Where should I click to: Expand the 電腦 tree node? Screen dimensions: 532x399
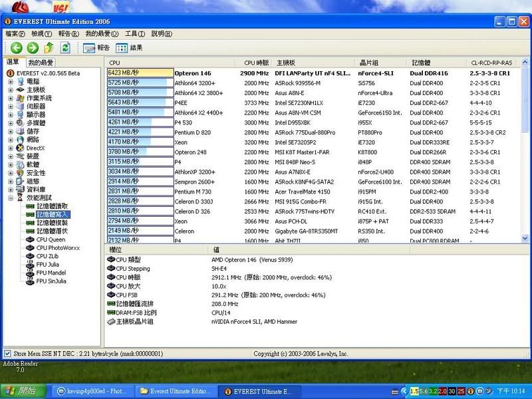point(11,81)
